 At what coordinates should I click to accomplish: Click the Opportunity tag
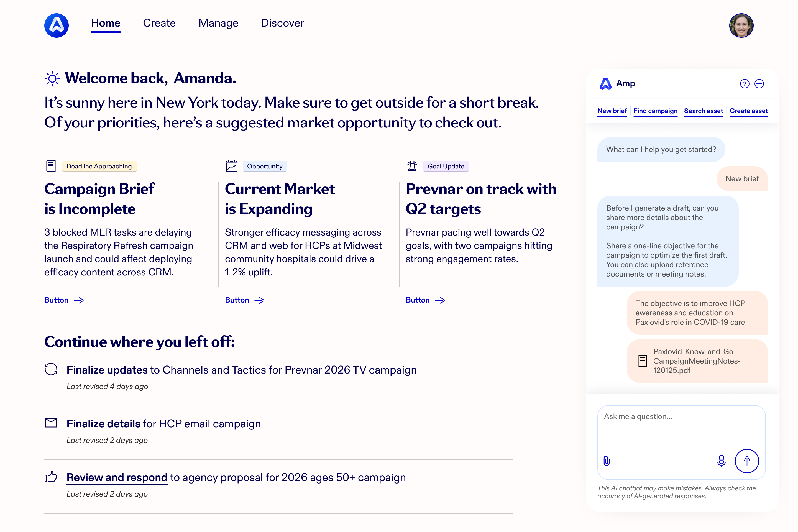265,166
